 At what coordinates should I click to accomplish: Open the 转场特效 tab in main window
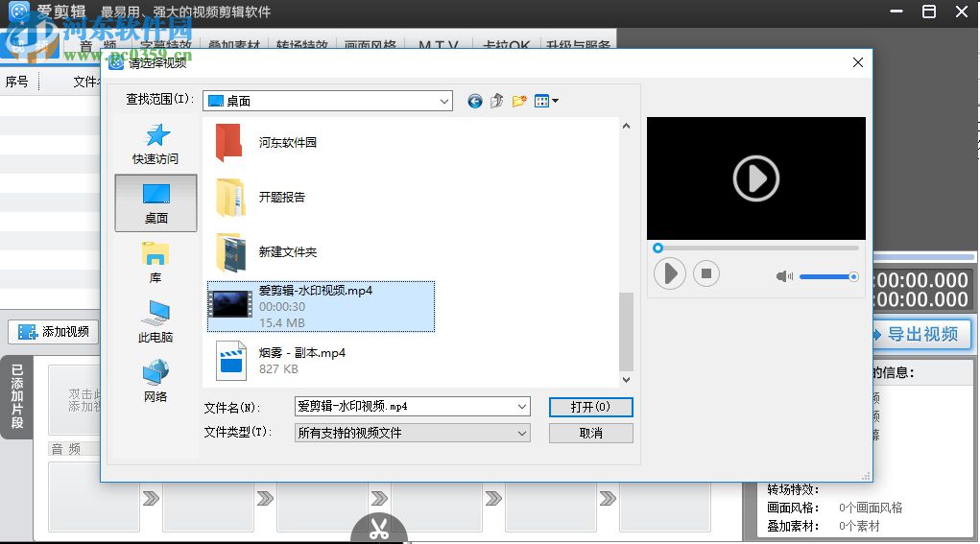click(x=302, y=45)
